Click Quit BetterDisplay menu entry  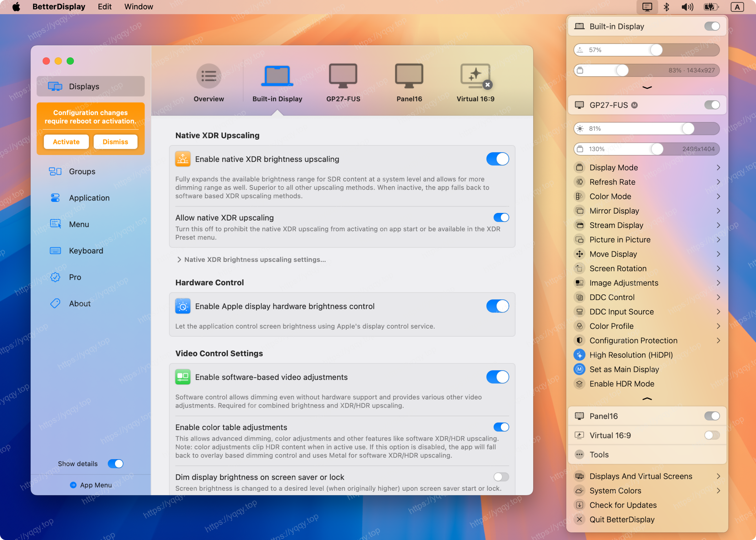click(621, 519)
